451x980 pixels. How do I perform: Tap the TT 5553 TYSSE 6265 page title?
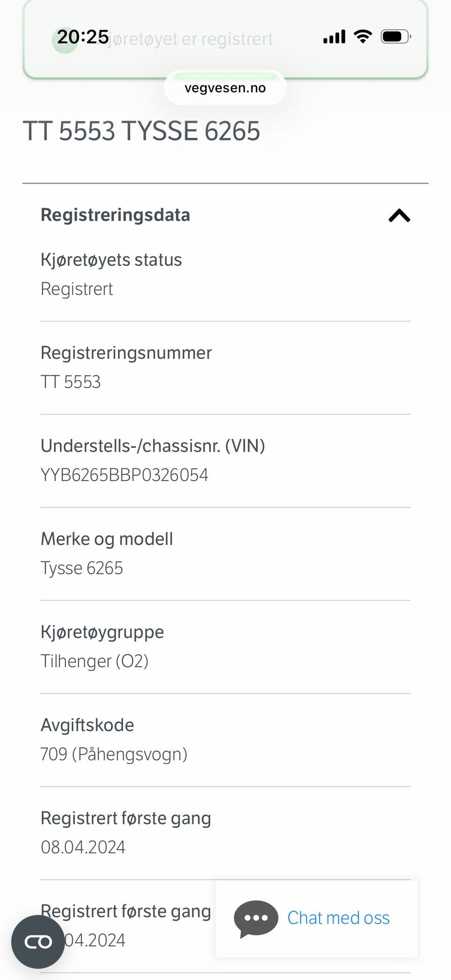(x=141, y=131)
